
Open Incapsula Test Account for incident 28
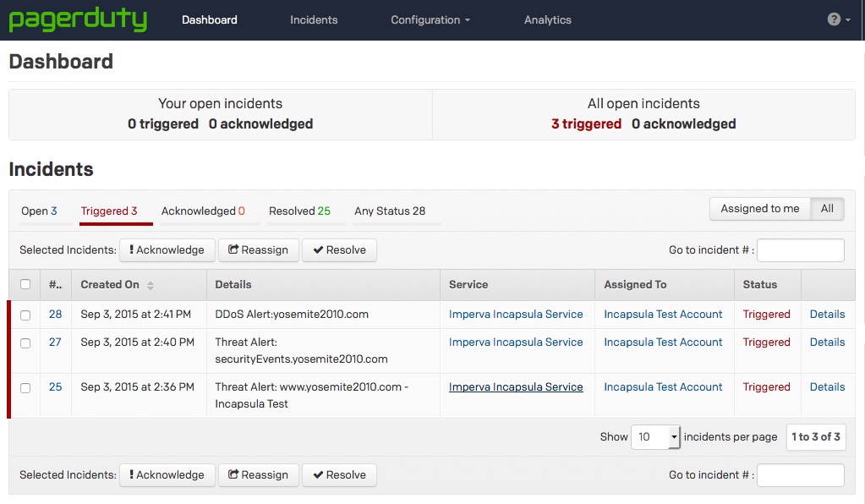click(x=663, y=315)
